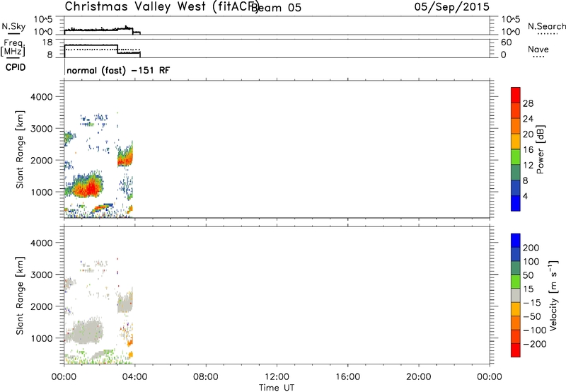Click the gray velocity patch near 1000 km
Screen dimensions: 566x392
point(86,331)
